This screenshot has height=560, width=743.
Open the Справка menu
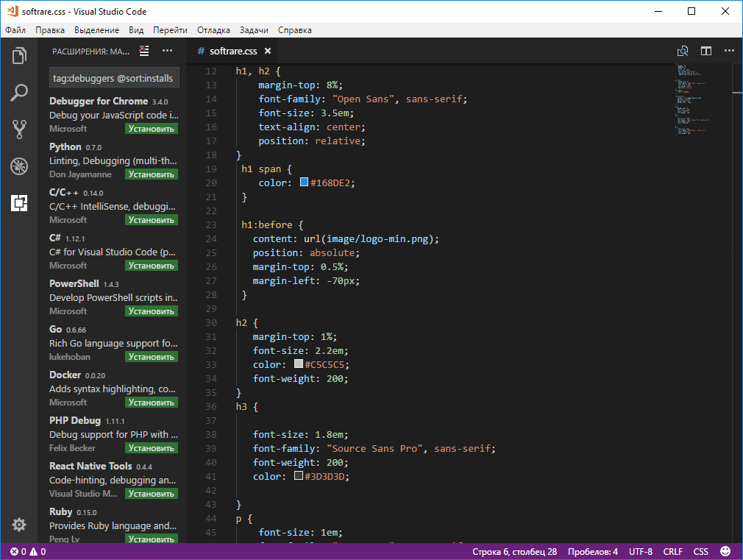tap(295, 30)
